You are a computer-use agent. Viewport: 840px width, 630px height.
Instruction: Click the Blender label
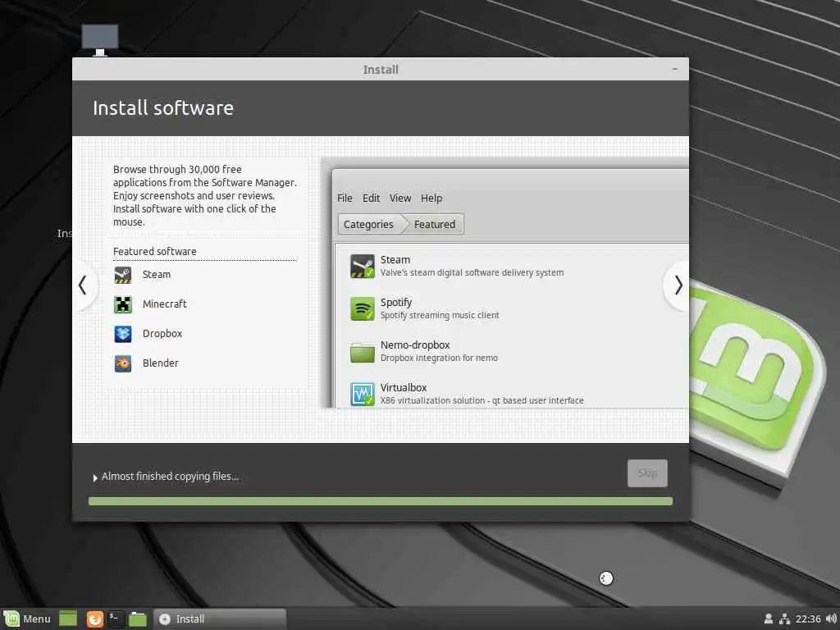point(160,363)
